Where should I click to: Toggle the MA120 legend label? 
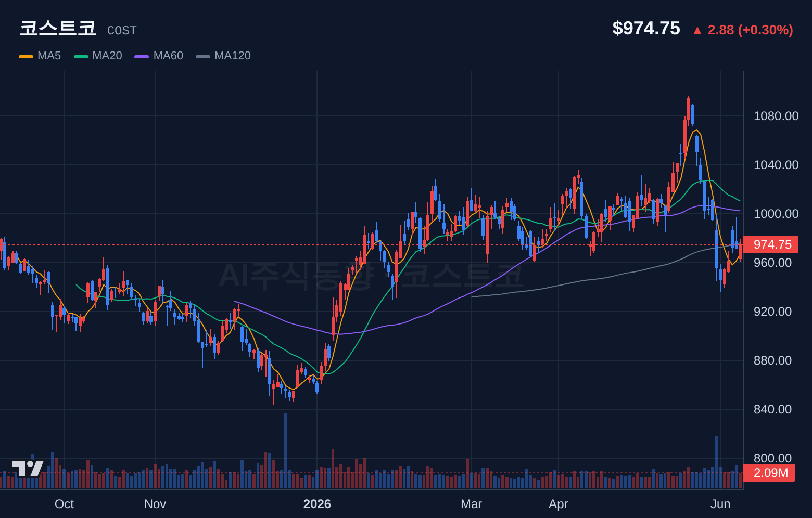233,56
